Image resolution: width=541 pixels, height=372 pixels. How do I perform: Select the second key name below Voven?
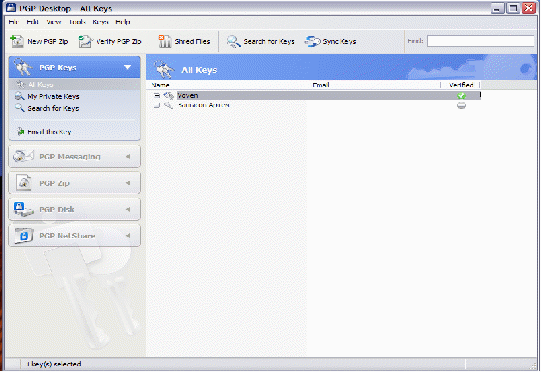204,105
